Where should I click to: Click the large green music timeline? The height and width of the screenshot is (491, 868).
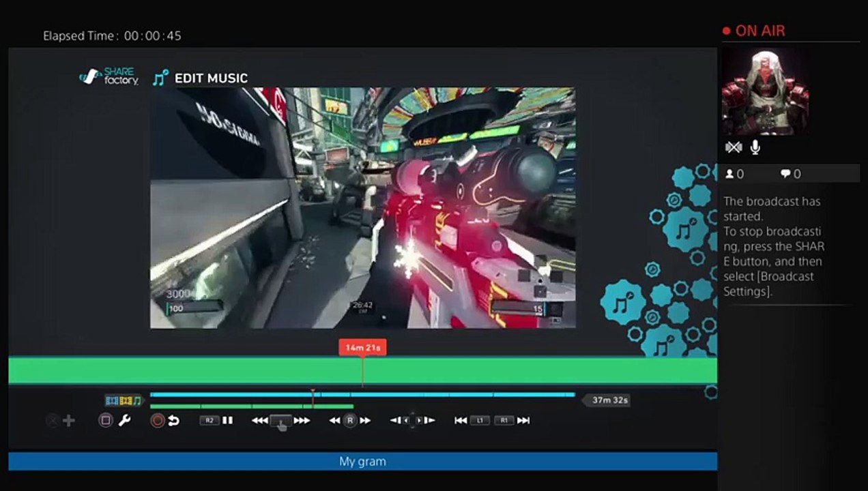362,371
